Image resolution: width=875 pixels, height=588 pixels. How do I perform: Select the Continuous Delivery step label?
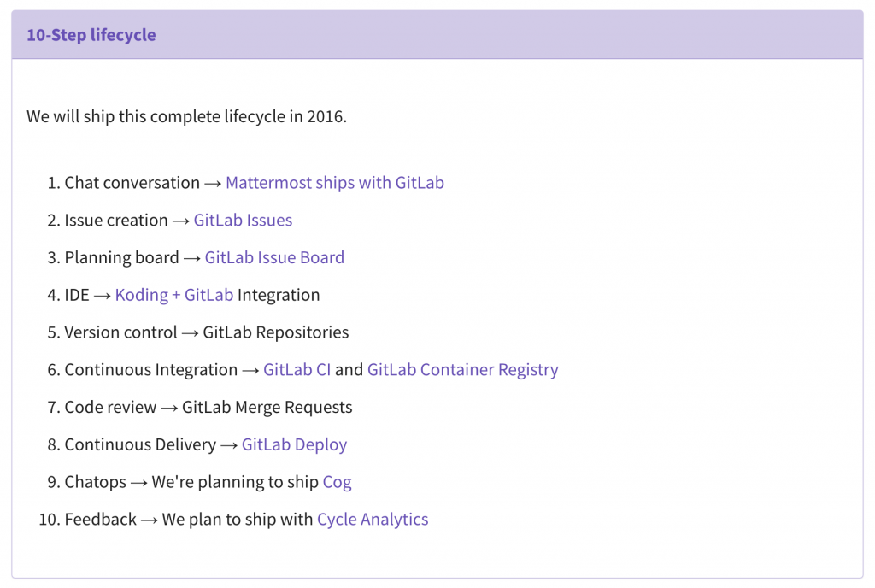coord(140,445)
